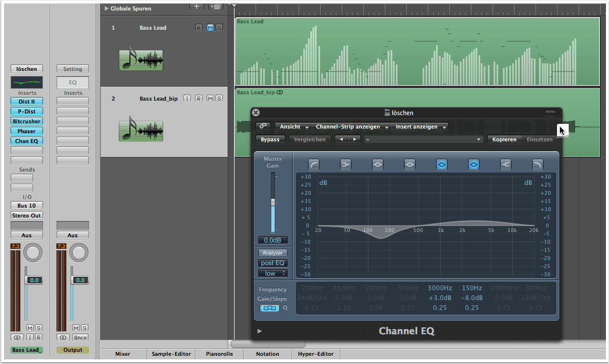Click the plug-in link chain icon
Image resolution: width=610 pixels, height=364 pixels.
pos(264,126)
